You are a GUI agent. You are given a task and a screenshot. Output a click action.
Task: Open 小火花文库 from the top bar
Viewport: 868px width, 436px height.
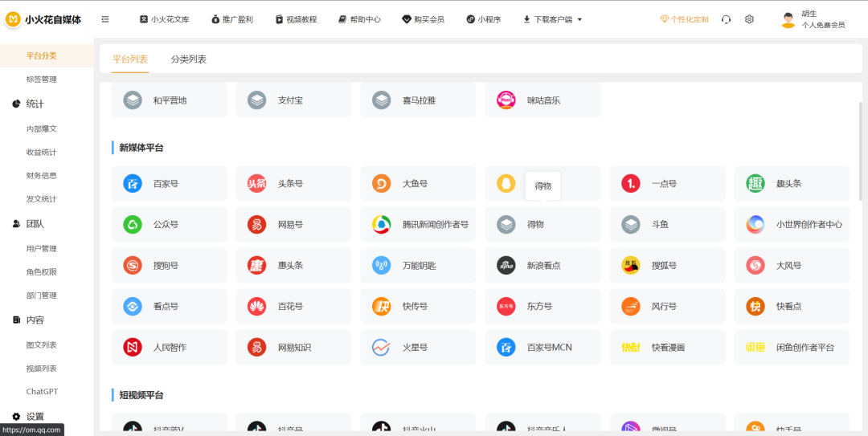point(165,19)
